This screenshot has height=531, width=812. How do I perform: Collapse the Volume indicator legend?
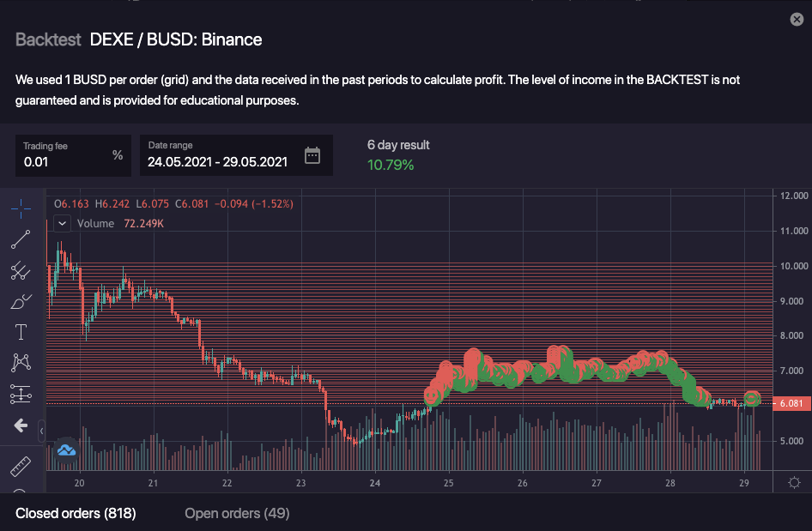(62, 223)
